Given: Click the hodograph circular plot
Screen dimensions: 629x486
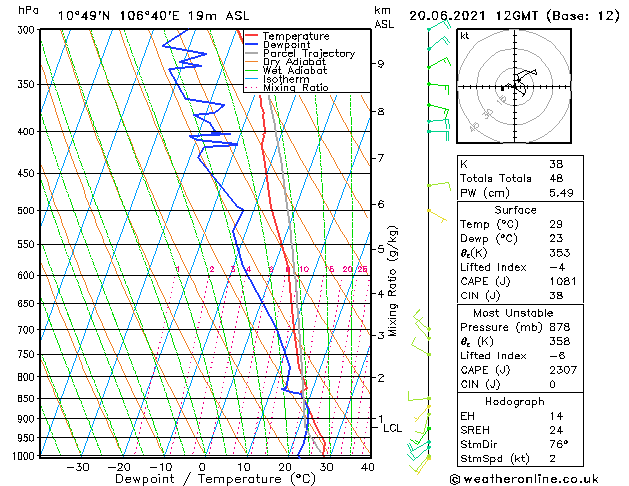Looking at the screenshot, I should (516, 88).
